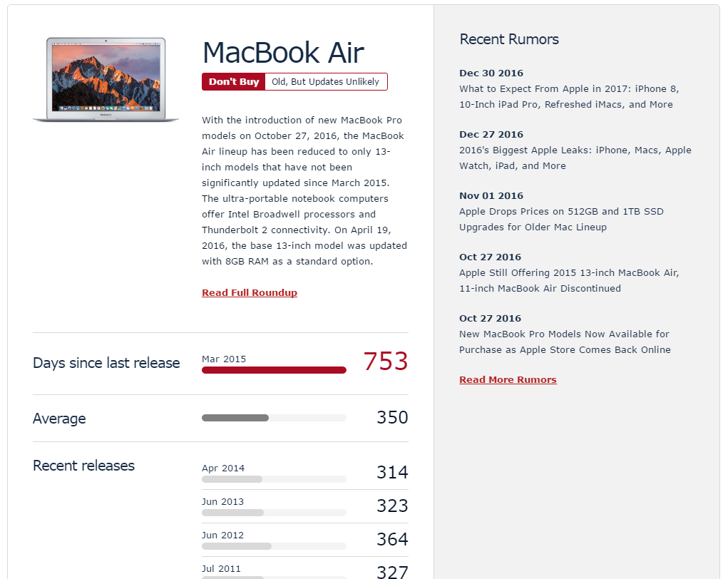
Task: Open the Read Full Roundup link
Action: pyautogui.click(x=250, y=292)
